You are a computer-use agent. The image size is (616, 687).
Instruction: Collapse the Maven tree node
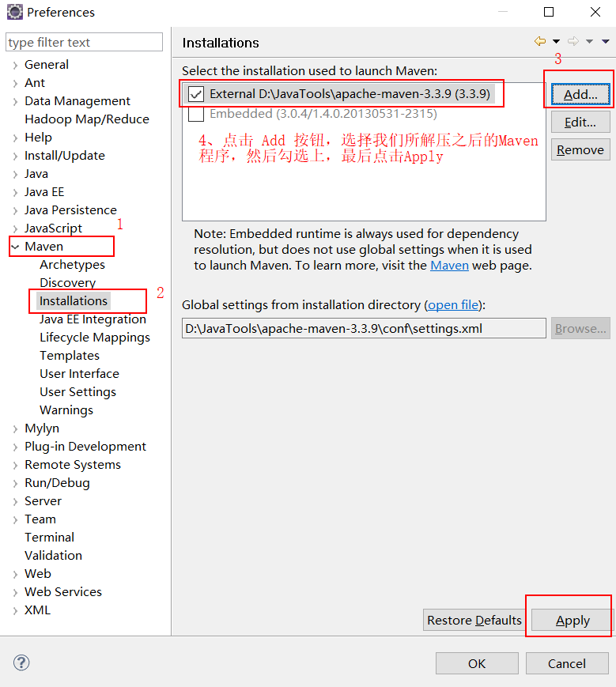15,247
